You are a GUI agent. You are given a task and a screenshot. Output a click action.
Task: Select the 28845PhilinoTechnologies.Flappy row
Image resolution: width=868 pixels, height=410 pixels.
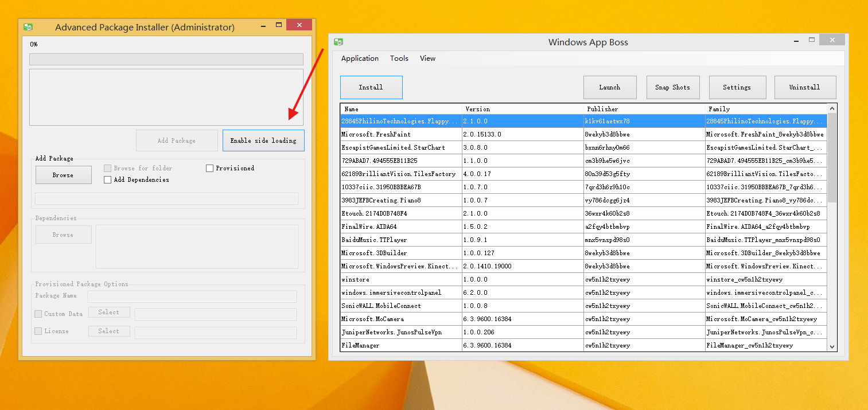click(x=584, y=121)
